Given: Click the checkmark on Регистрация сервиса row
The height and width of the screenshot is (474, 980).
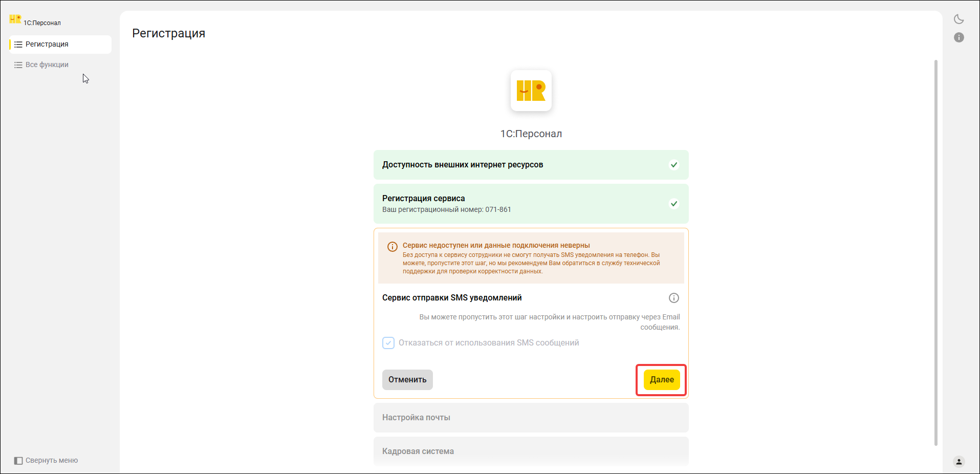Looking at the screenshot, I should click(x=673, y=204).
